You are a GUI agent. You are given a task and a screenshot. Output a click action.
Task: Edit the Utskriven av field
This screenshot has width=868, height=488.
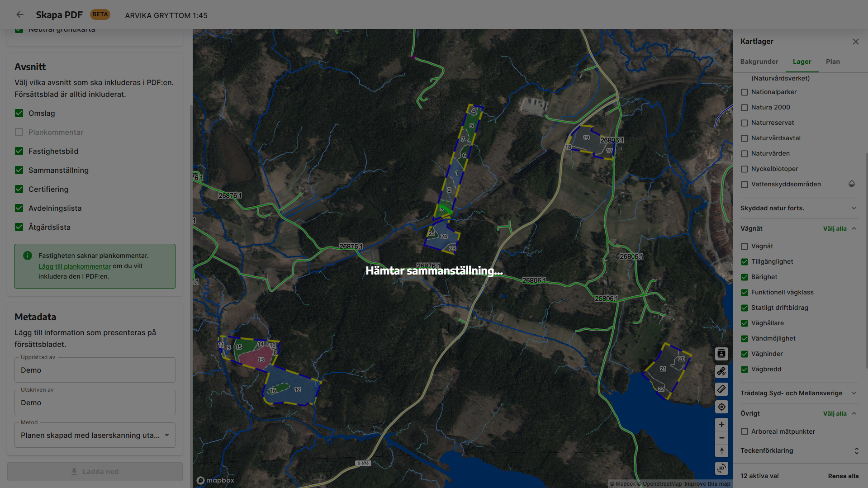click(x=95, y=403)
